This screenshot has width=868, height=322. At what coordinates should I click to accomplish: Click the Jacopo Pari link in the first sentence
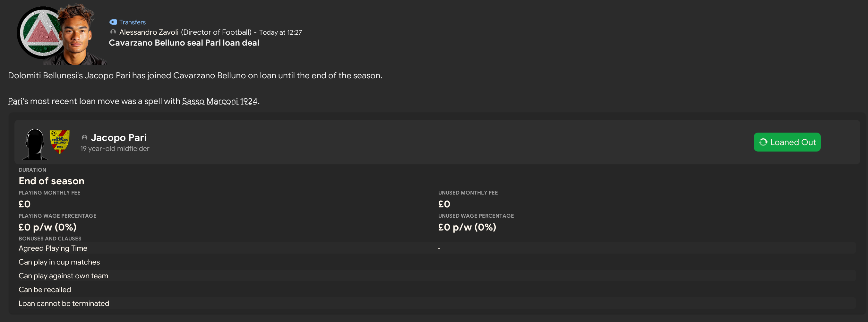pos(107,75)
